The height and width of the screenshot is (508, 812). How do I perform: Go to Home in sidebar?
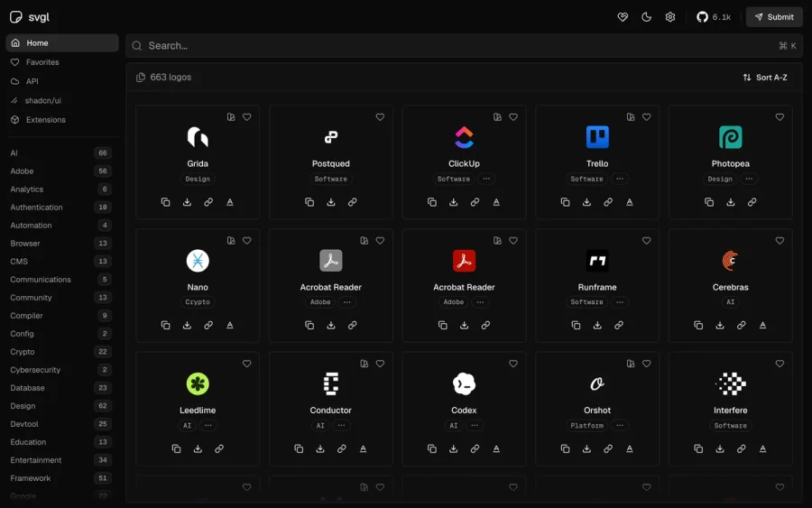click(x=62, y=43)
